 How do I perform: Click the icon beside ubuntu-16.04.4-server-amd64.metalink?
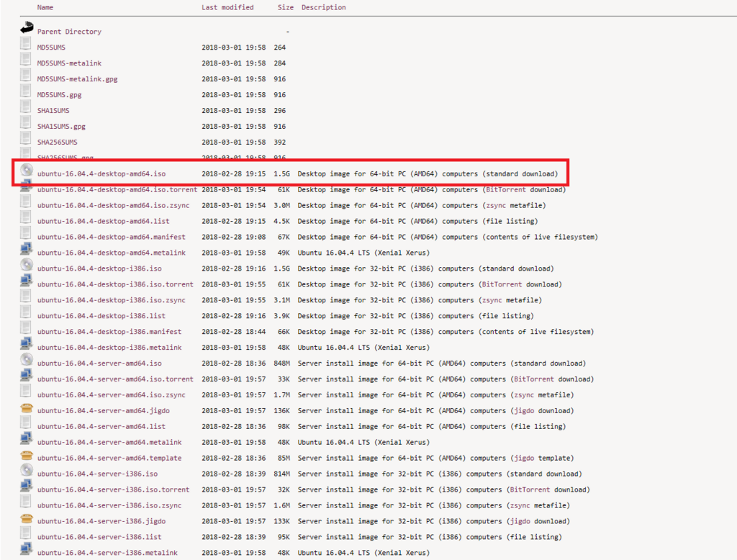[27, 438]
